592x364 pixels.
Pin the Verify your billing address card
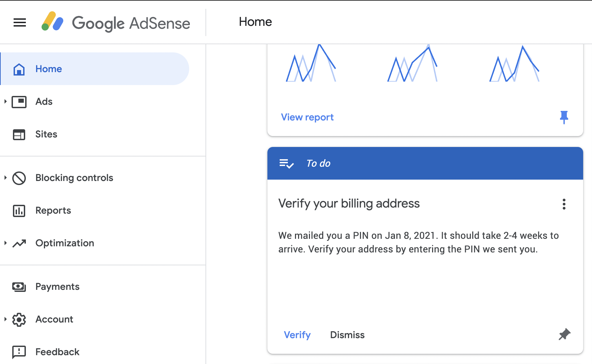565,335
